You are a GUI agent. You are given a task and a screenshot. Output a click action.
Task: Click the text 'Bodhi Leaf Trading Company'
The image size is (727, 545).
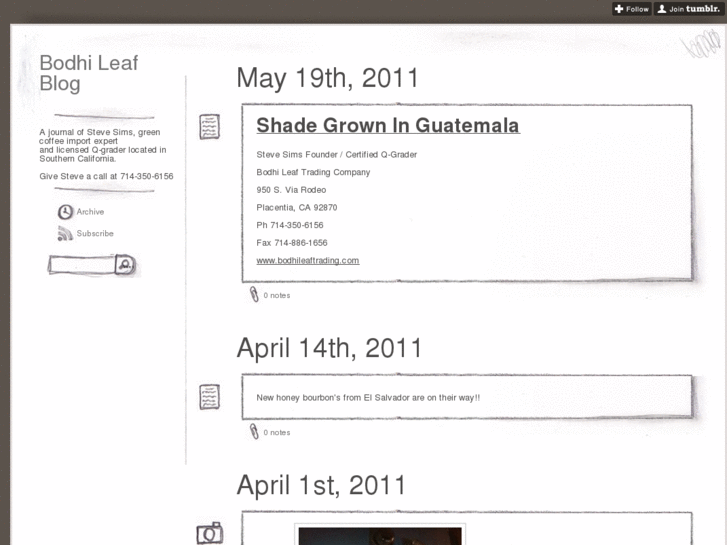click(313, 172)
